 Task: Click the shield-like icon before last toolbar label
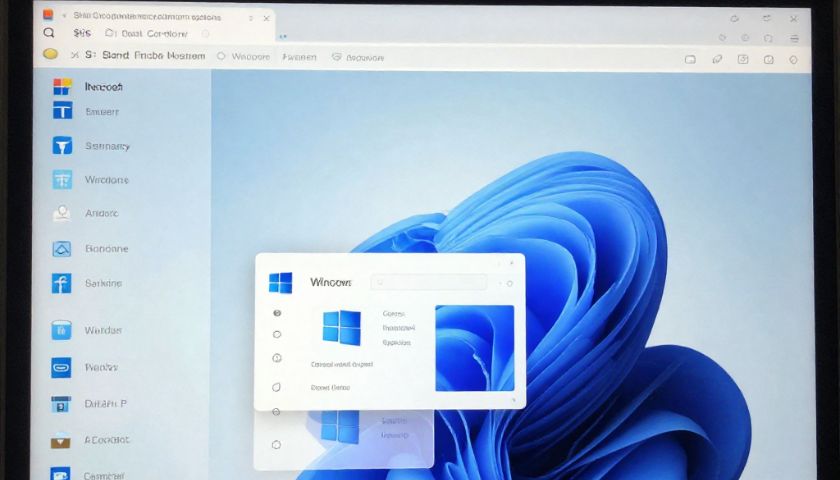pyautogui.click(x=336, y=56)
